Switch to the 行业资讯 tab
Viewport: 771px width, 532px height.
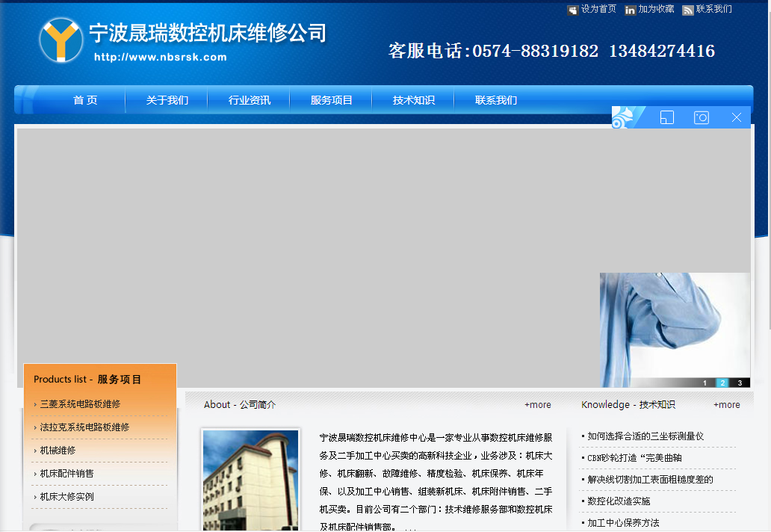pos(248,99)
